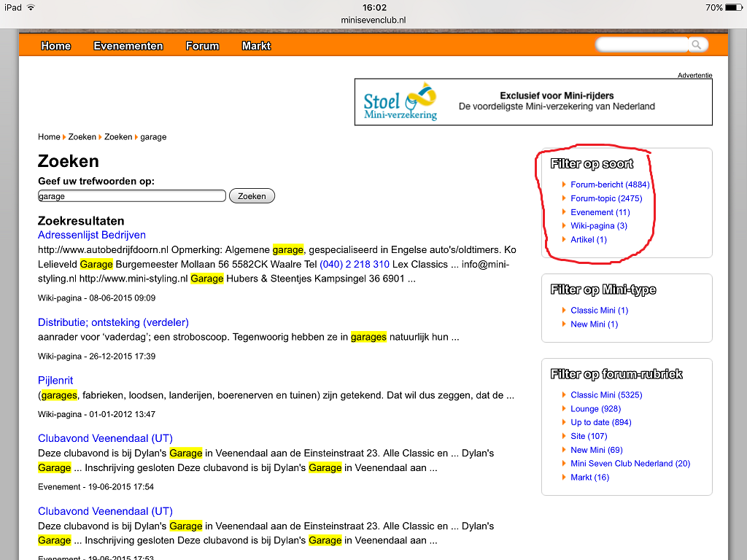This screenshot has width=747, height=560.
Task: Go to the Forum menu
Action: pyautogui.click(x=202, y=45)
